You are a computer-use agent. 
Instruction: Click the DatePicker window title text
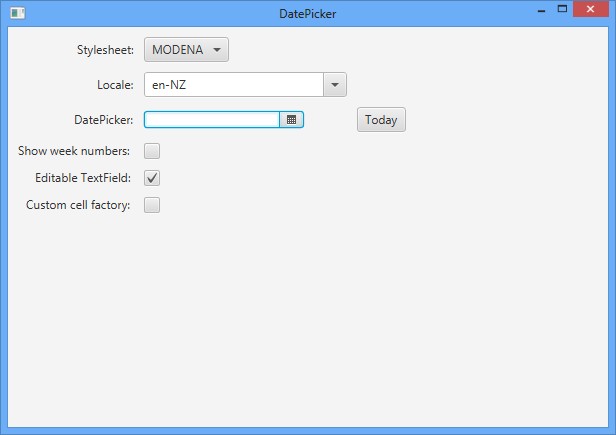click(x=307, y=14)
